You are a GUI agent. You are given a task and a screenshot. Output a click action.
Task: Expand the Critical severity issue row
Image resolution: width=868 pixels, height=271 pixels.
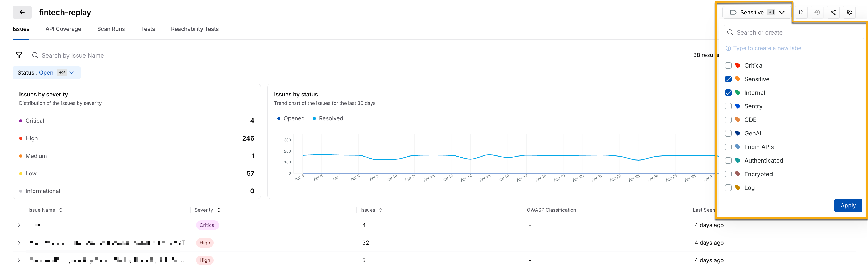[x=19, y=225]
